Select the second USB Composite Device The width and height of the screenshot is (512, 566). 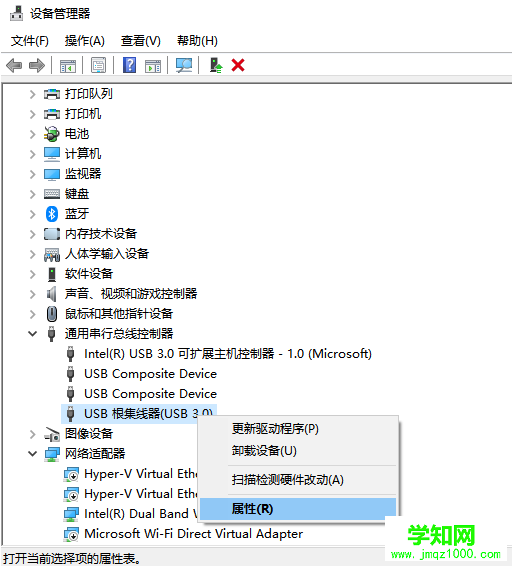(150, 394)
